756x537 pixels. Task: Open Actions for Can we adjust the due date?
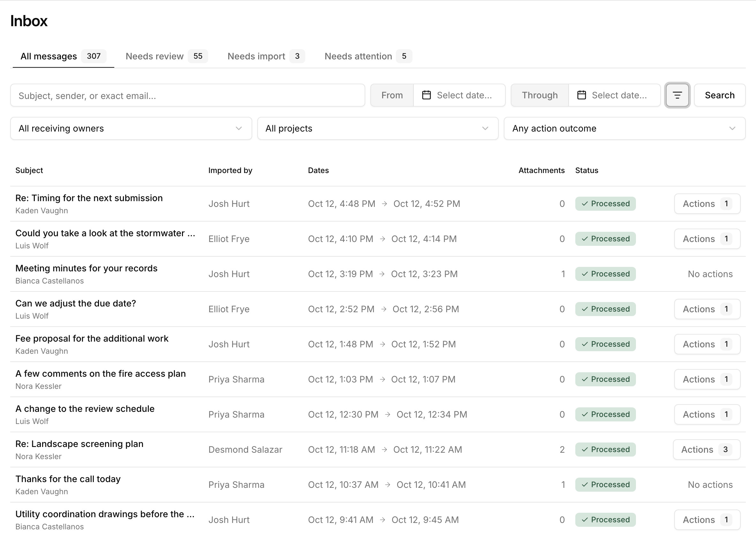click(707, 309)
